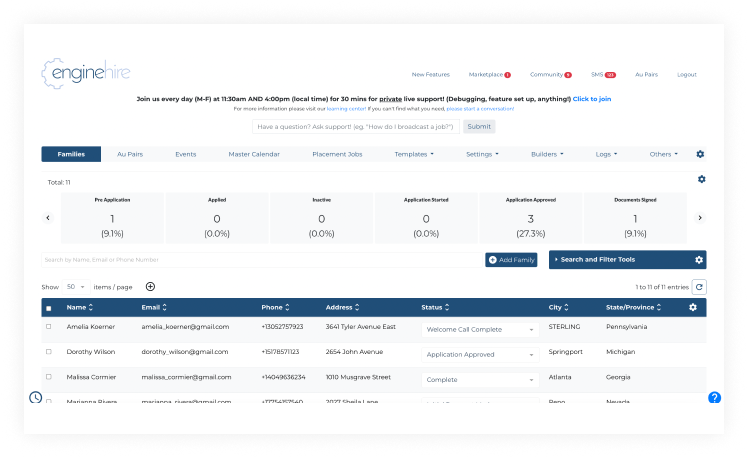The image size is (748, 458).
Task: Open gear in Search and Filter Tools bar
Action: point(699,260)
